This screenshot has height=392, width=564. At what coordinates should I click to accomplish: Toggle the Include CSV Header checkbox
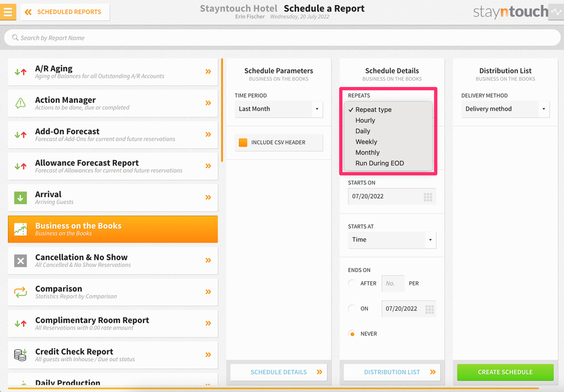[x=243, y=143]
